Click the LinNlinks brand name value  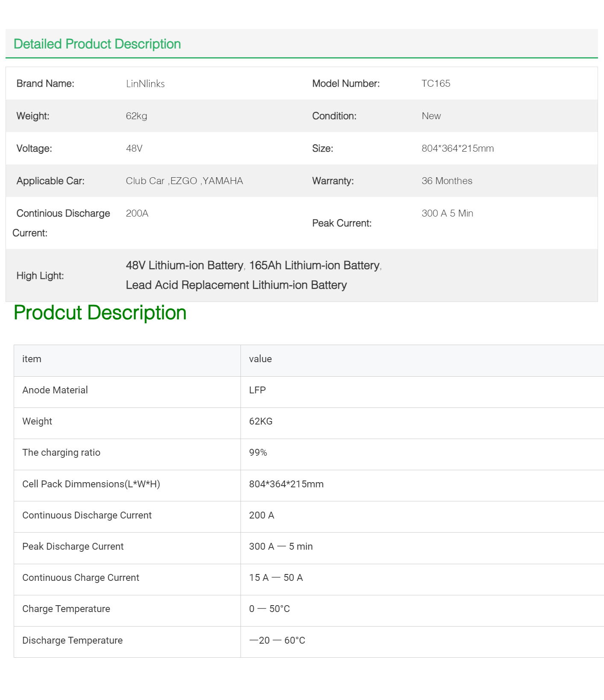(145, 84)
